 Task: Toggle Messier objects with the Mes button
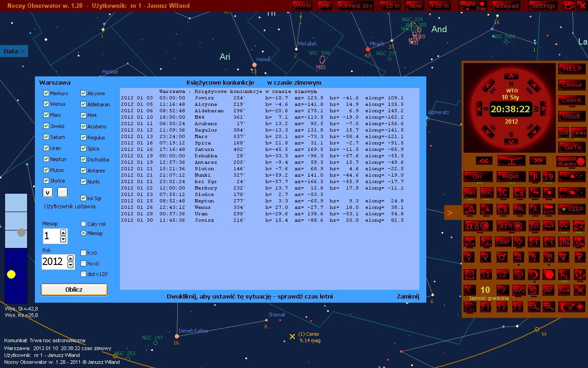click(x=470, y=193)
